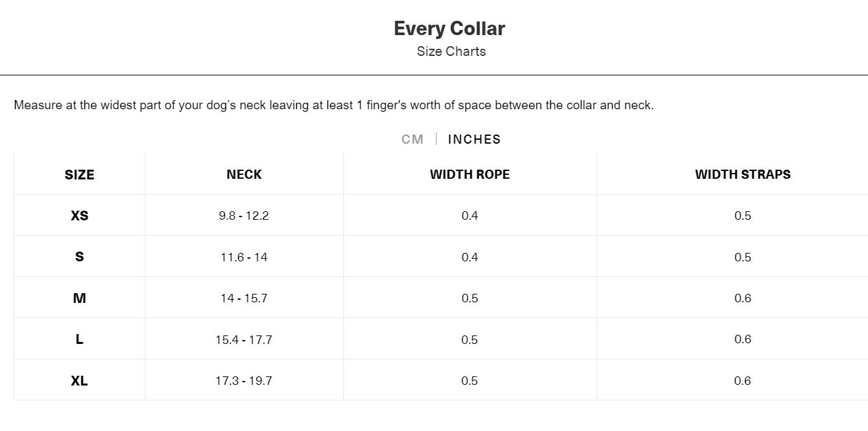Click the 14 - 15.7 neck measurement
Screen dimensions: 868x431
244,298
